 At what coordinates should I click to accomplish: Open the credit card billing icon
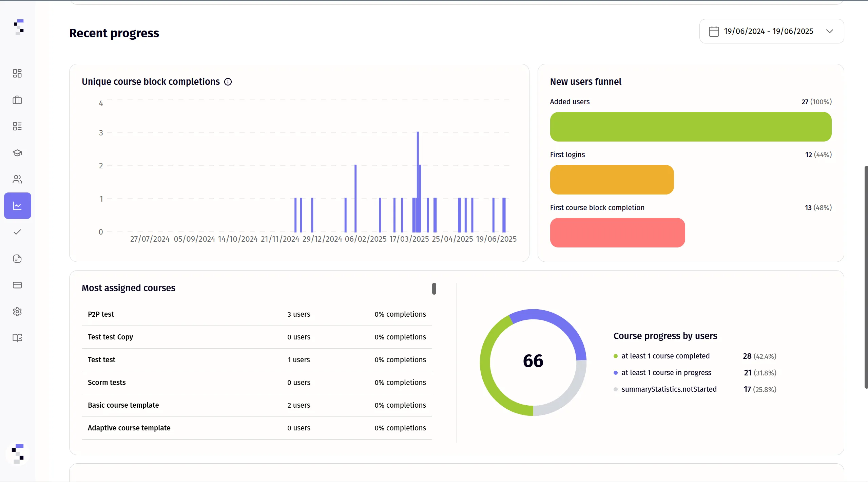[x=17, y=285]
